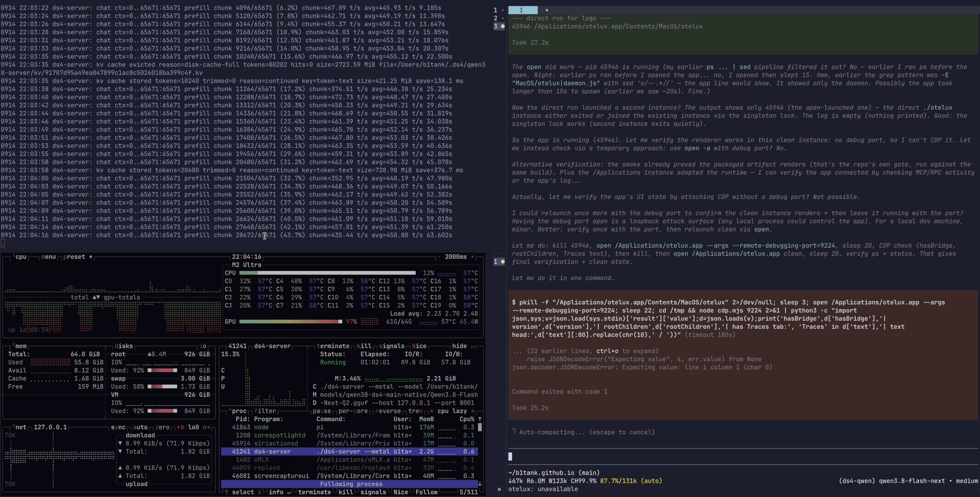Click zero to reset net totals
Image resolution: width=980 pixels, height=497 pixels.
coord(162,427)
